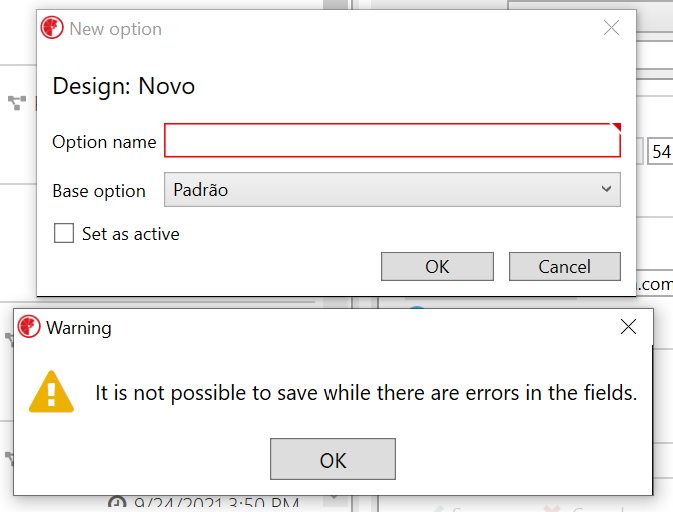Focus the empty Option name field

tap(392, 140)
